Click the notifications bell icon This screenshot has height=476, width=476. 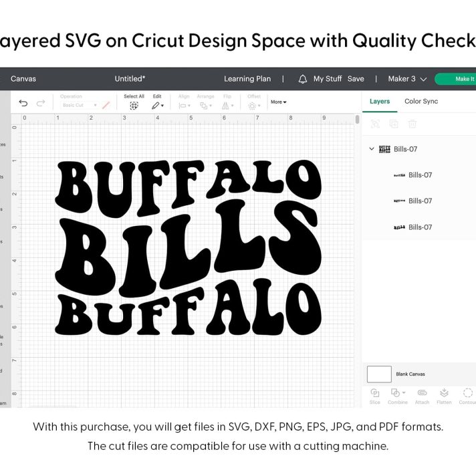302,80
